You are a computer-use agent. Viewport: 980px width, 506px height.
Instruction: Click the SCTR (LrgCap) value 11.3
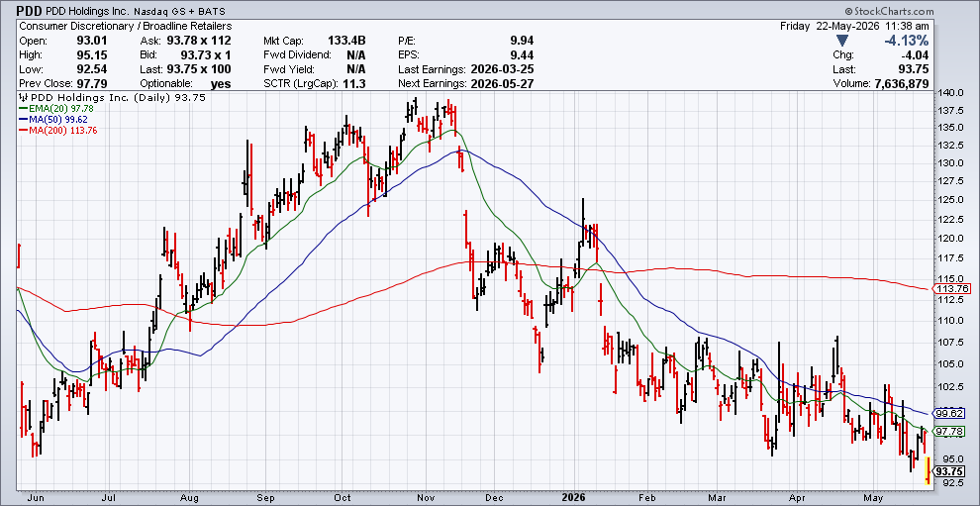tap(355, 83)
